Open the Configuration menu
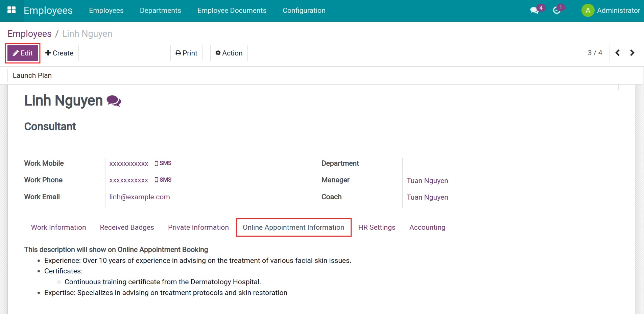This screenshot has width=644, height=314. click(x=304, y=10)
